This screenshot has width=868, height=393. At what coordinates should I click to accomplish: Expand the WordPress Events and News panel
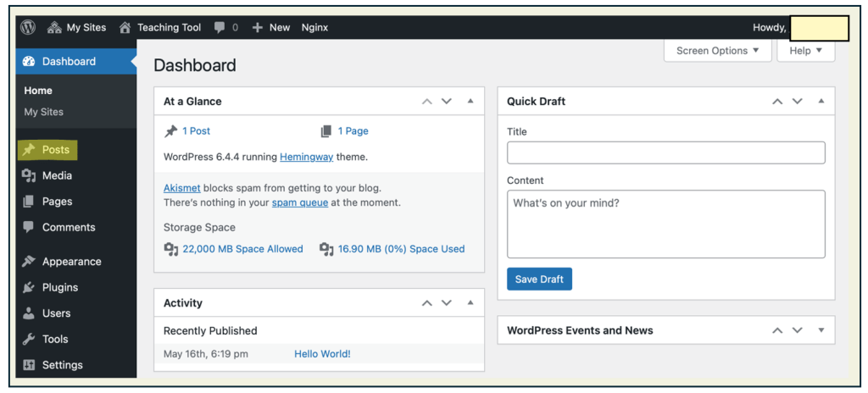pyautogui.click(x=821, y=330)
